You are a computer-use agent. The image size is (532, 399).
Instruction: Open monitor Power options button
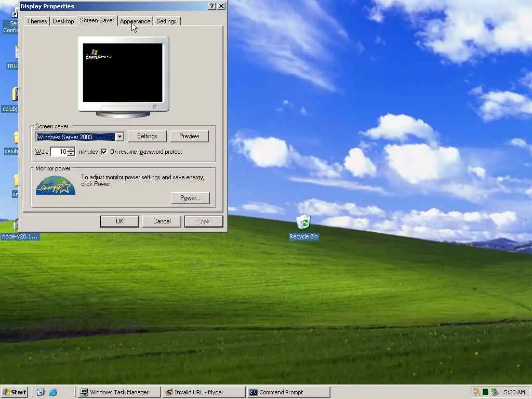click(190, 198)
